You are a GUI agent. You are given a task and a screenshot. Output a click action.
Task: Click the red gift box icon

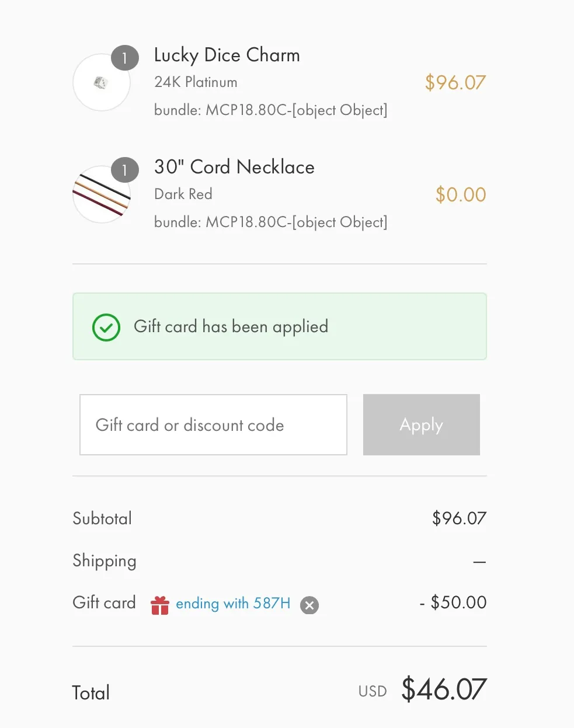[160, 605]
